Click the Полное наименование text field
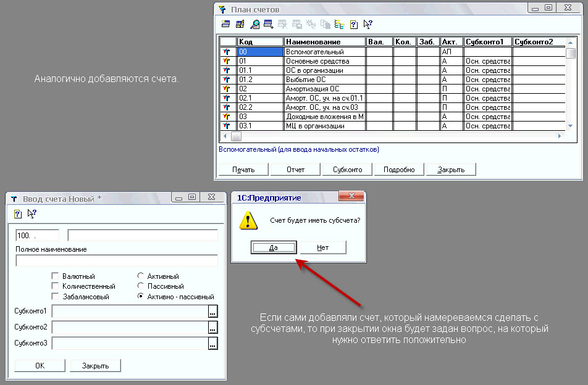This screenshot has width=588, height=385. pyautogui.click(x=117, y=260)
